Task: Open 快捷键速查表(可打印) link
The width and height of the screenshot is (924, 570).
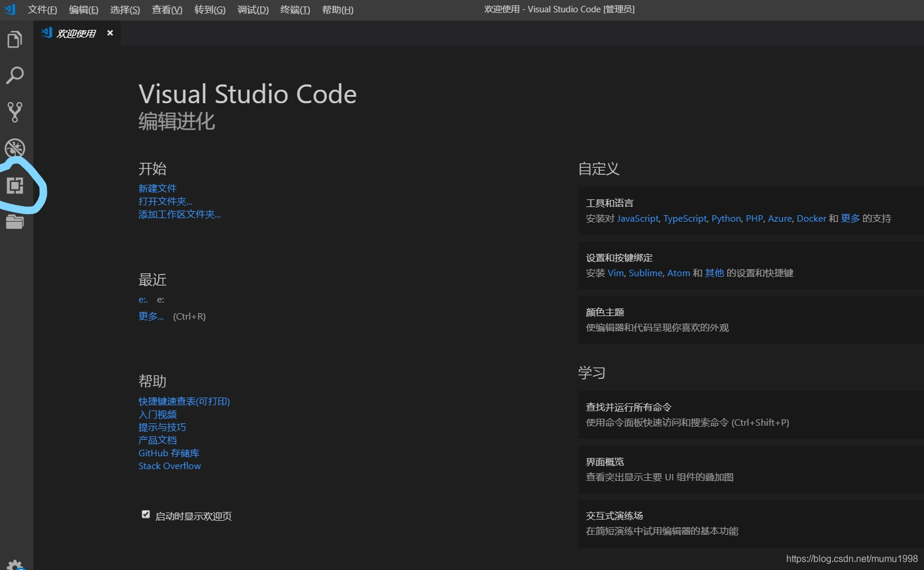Action: (x=184, y=401)
